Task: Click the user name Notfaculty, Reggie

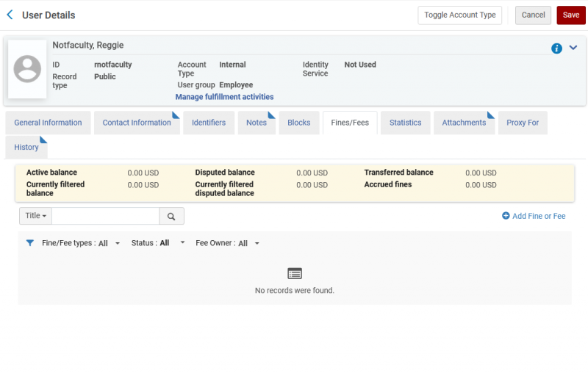Action: point(88,45)
